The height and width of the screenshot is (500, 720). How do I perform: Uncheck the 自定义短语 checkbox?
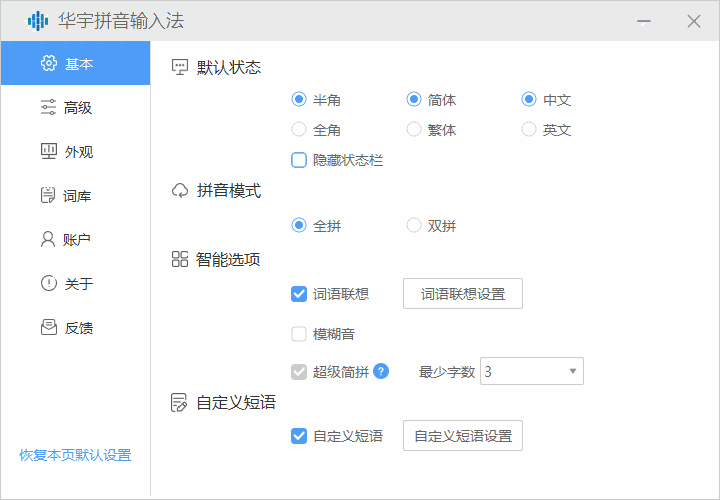click(299, 436)
